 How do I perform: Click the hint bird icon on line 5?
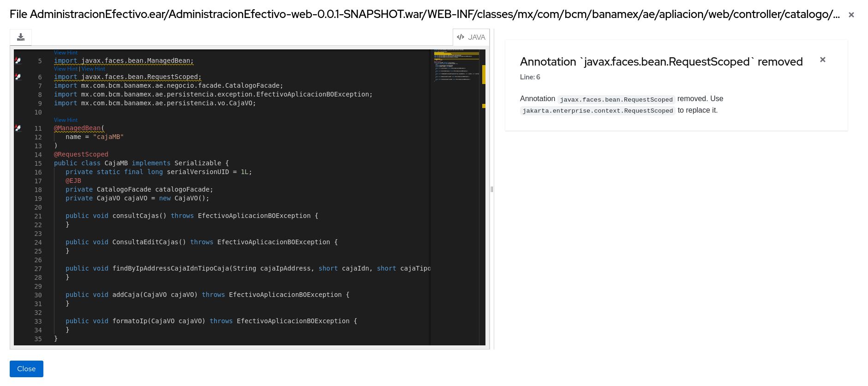click(x=18, y=60)
